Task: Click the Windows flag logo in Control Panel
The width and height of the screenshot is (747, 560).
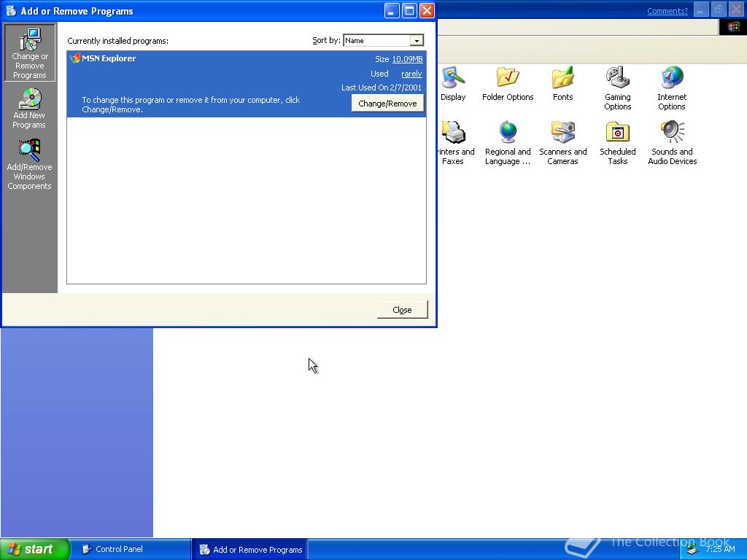Action: (x=732, y=27)
